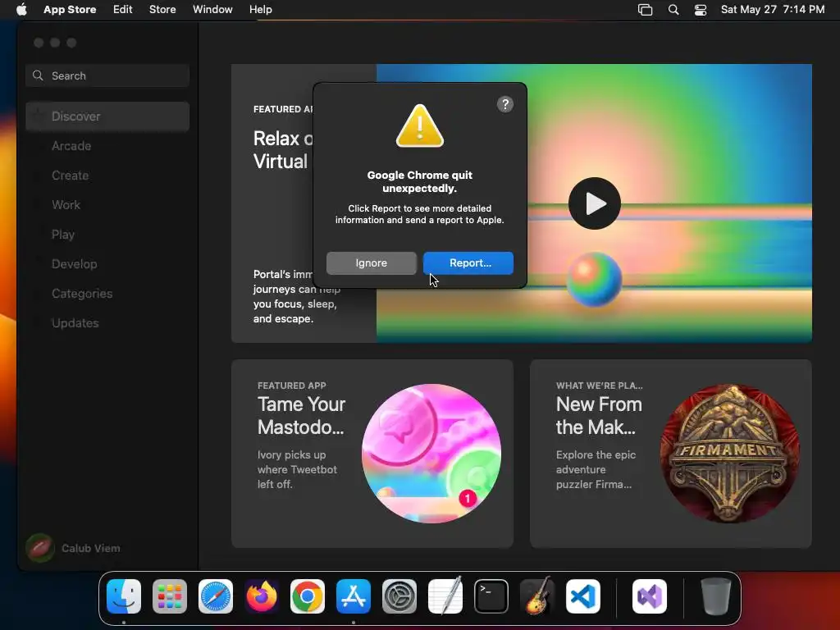
Task: Open System Settings from the dock
Action: tap(399, 596)
